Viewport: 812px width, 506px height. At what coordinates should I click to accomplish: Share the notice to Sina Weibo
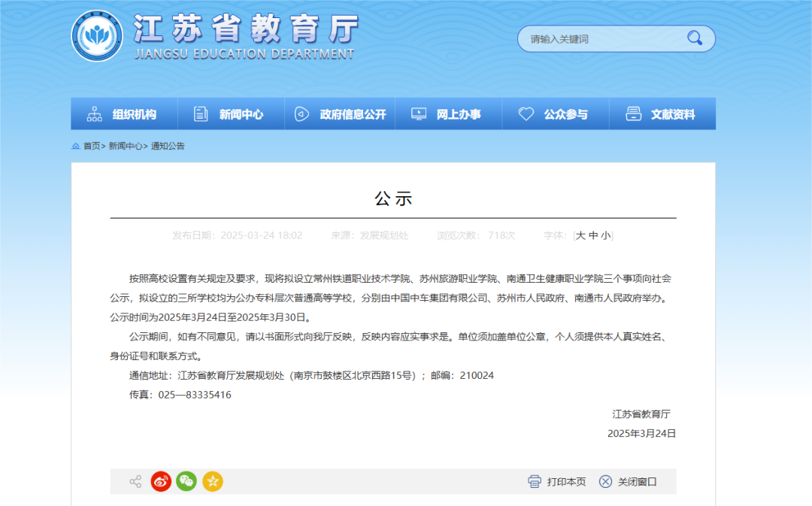[160, 481]
